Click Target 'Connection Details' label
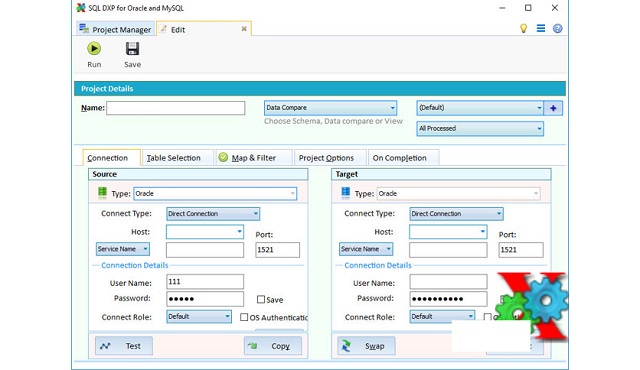 pos(378,265)
